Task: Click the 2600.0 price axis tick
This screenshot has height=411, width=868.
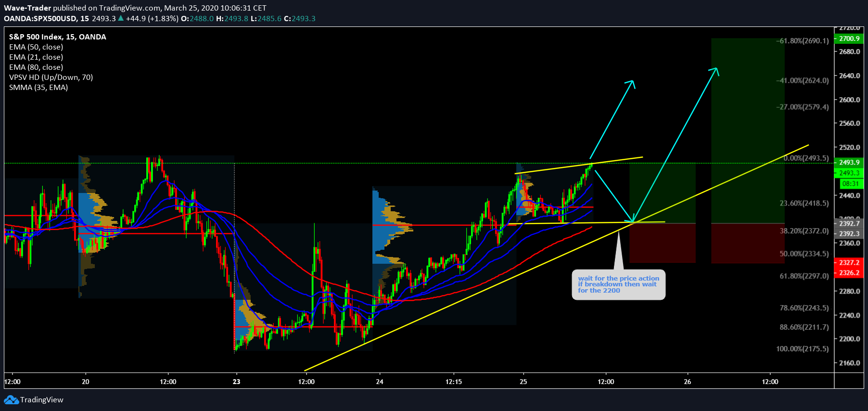Action: tap(849, 100)
